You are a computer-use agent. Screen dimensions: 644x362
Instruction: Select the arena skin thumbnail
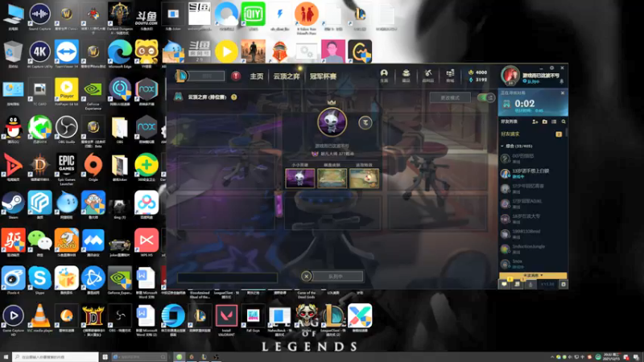pyautogui.click(x=332, y=178)
